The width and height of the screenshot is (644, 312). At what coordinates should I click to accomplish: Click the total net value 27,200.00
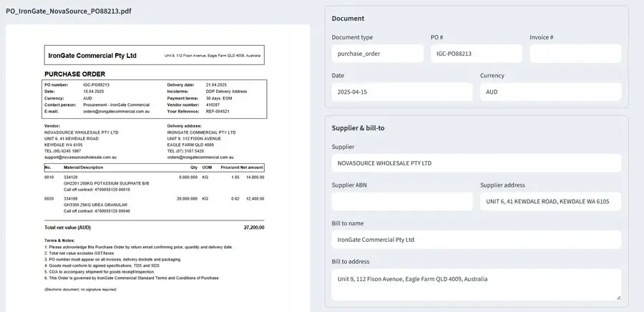tap(254, 228)
